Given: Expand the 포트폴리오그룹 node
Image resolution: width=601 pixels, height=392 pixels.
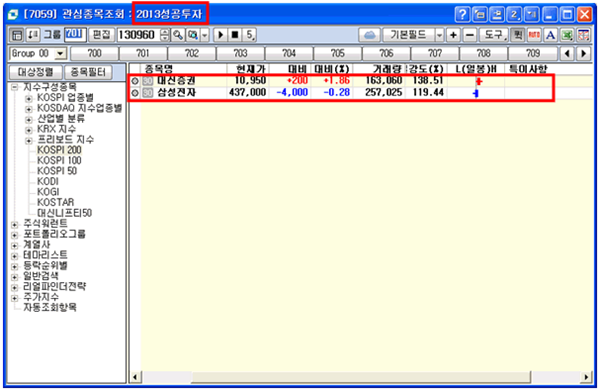Looking at the screenshot, I should coord(15,235).
